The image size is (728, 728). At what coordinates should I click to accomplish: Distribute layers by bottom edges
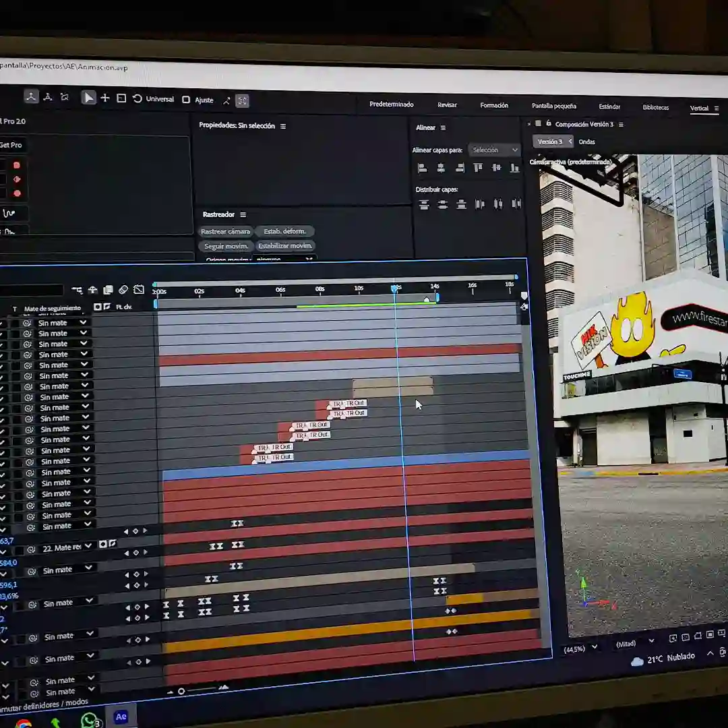(x=461, y=204)
